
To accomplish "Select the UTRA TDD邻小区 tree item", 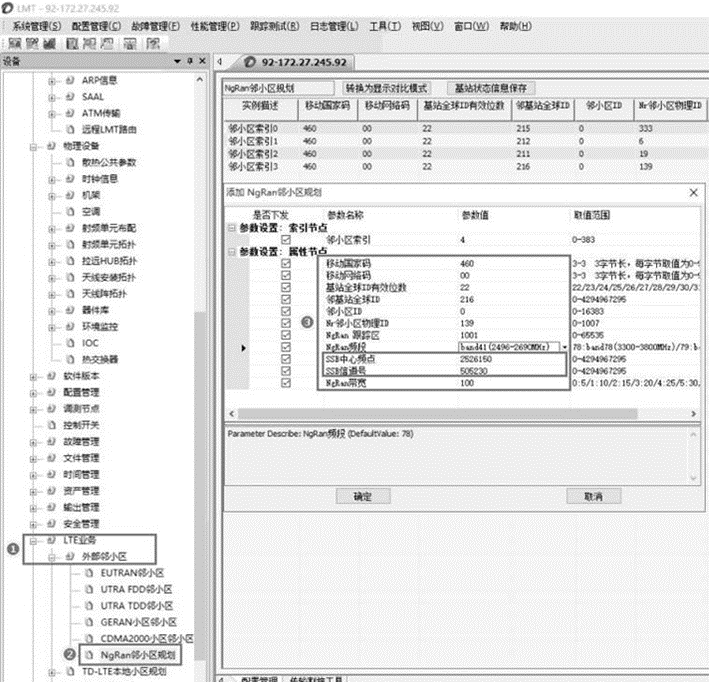I will (x=137, y=606).
